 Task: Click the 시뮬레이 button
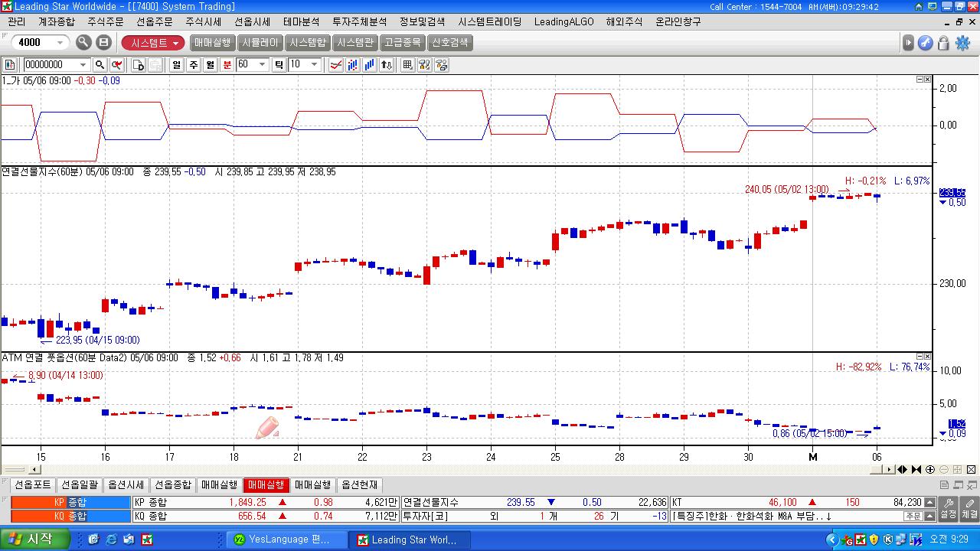point(260,43)
